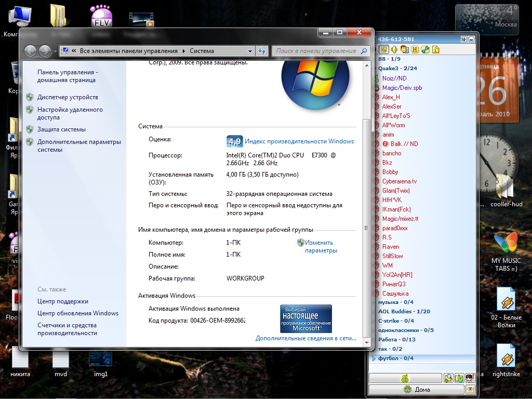This screenshot has height=399, width=532.
Task: Select contact parad0xxx
Action: coord(395,228)
